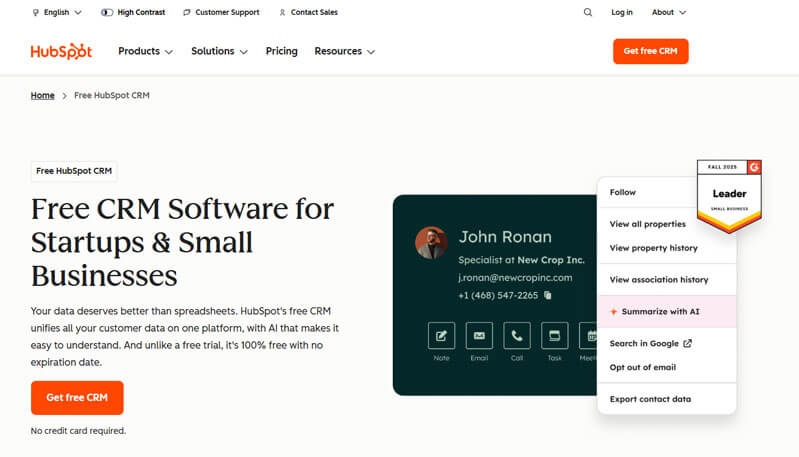Click the Meeting calendar icon
799x457 pixels.
point(588,335)
